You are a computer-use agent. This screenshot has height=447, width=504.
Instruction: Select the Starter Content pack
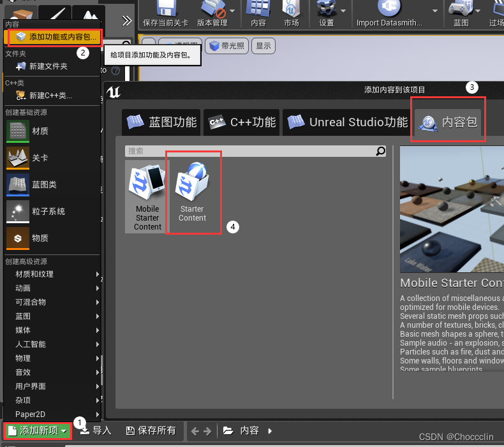point(192,192)
